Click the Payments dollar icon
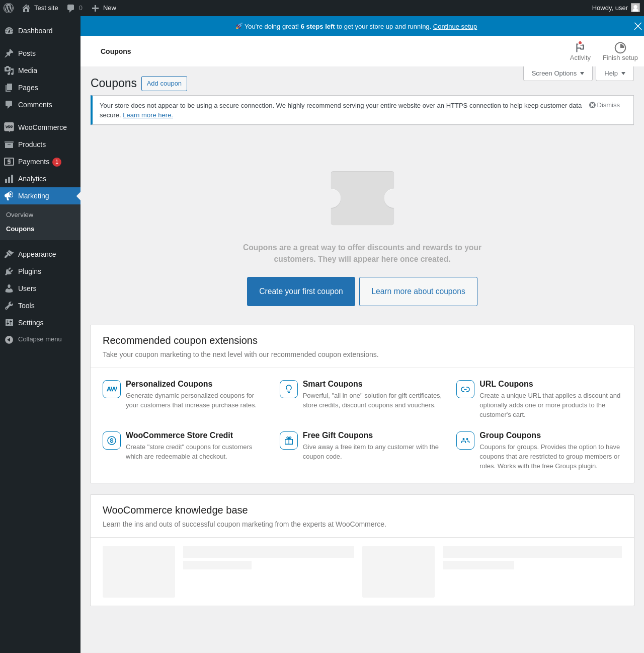Viewport: 644px width, 653px height. 9,162
